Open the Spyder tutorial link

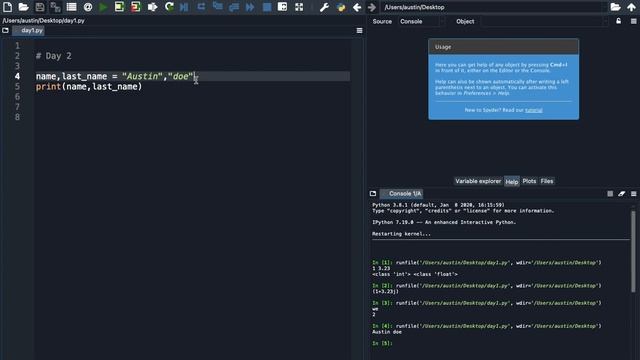click(x=533, y=110)
